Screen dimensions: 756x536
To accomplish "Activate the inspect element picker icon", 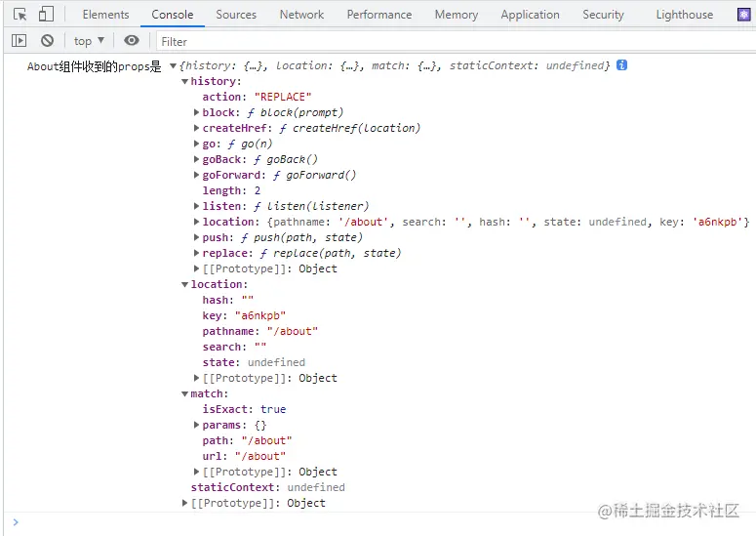I will pos(20,15).
